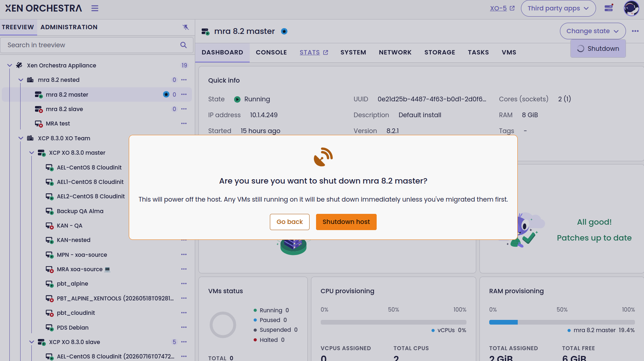
Task: Open the Change state dropdown
Action: [592, 31]
